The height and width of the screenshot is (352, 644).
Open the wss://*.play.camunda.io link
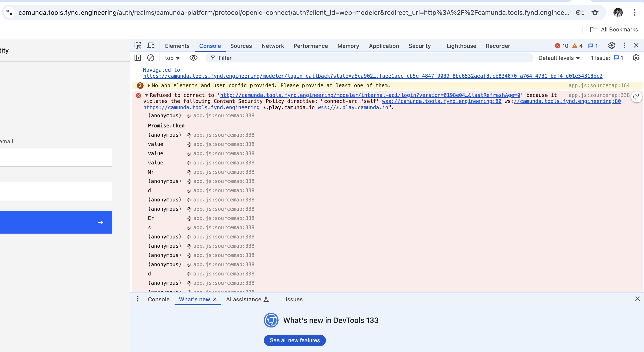353,107
